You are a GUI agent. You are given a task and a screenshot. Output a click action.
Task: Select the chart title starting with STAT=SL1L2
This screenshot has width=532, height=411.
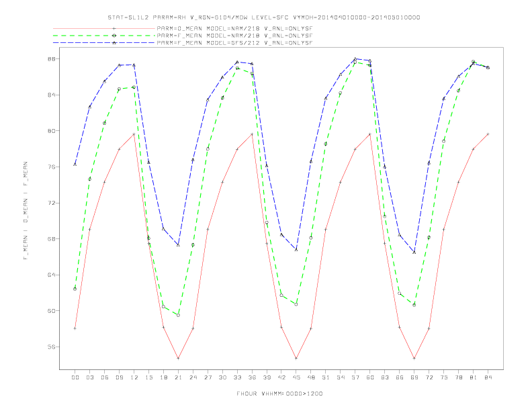click(263, 17)
